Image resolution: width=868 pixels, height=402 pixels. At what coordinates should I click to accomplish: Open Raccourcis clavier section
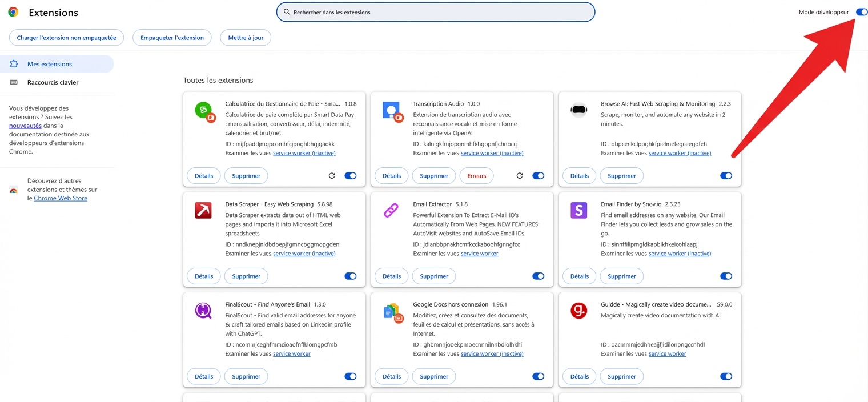tap(51, 82)
